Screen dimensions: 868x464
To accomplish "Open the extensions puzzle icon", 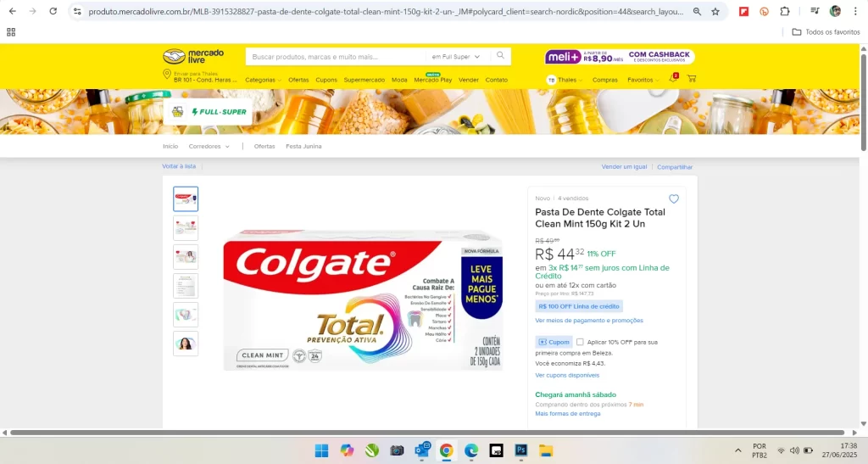I will coord(784,11).
